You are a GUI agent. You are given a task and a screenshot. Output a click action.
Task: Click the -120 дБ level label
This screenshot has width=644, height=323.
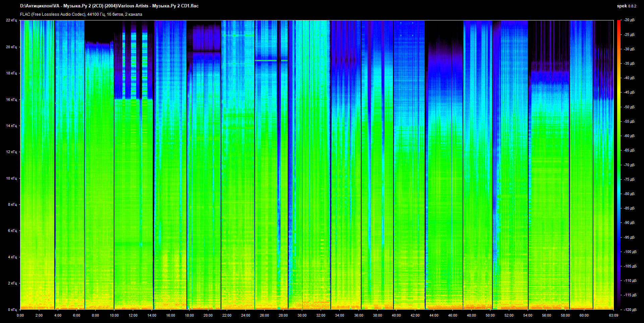pos(630,310)
